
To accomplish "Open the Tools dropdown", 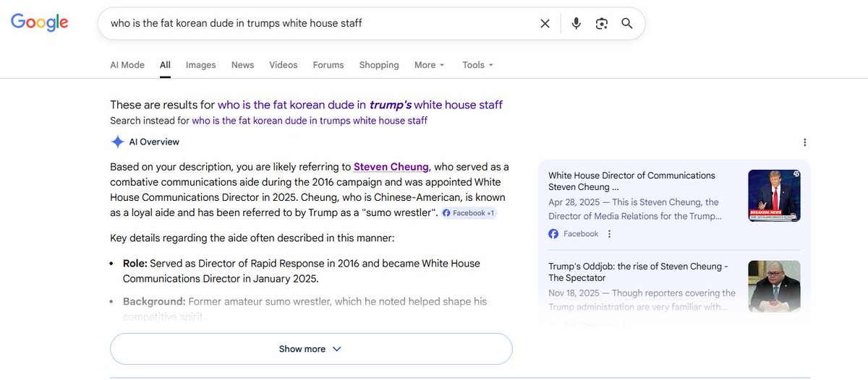I will 477,64.
